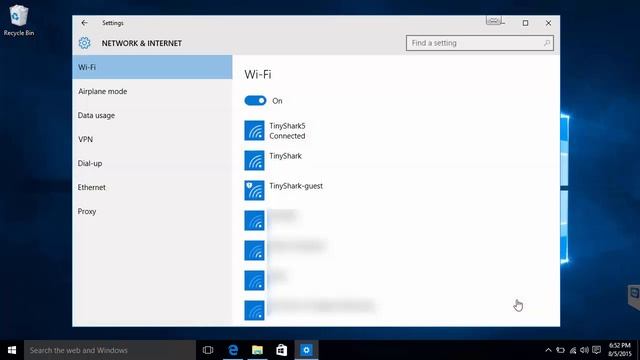Viewport: 640px width, 360px height.
Task: Open File Explorer from the taskbar
Action: (x=257, y=350)
